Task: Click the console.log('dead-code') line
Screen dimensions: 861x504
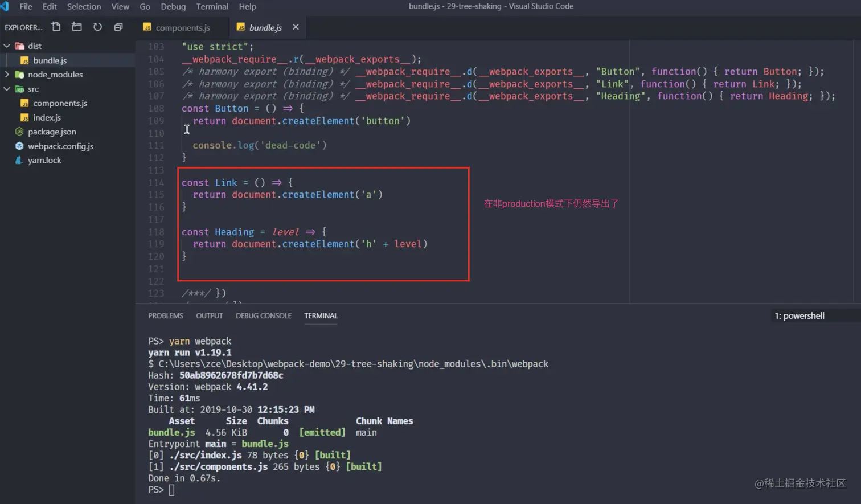Action: coord(260,145)
